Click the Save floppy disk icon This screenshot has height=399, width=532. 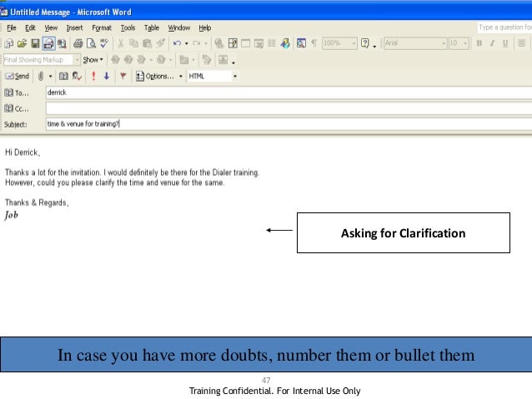click(x=35, y=43)
